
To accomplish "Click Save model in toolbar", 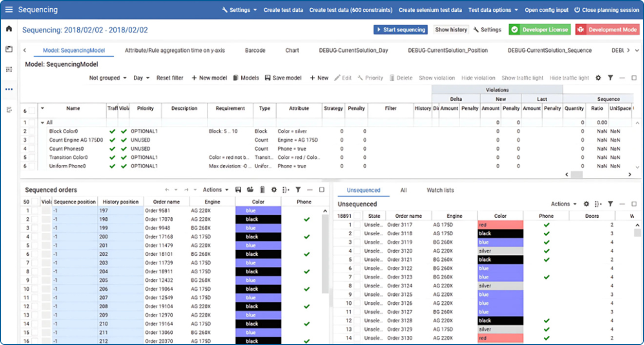I will (x=284, y=78).
